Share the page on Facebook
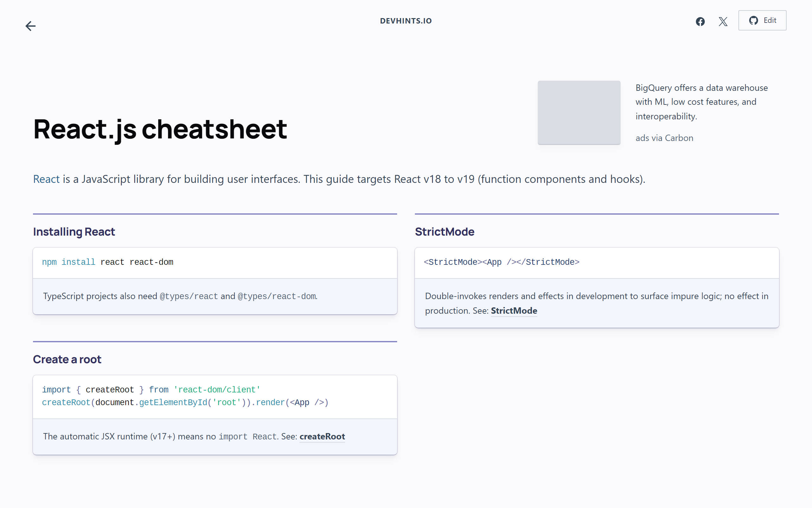The height and width of the screenshot is (508, 812). click(700, 22)
